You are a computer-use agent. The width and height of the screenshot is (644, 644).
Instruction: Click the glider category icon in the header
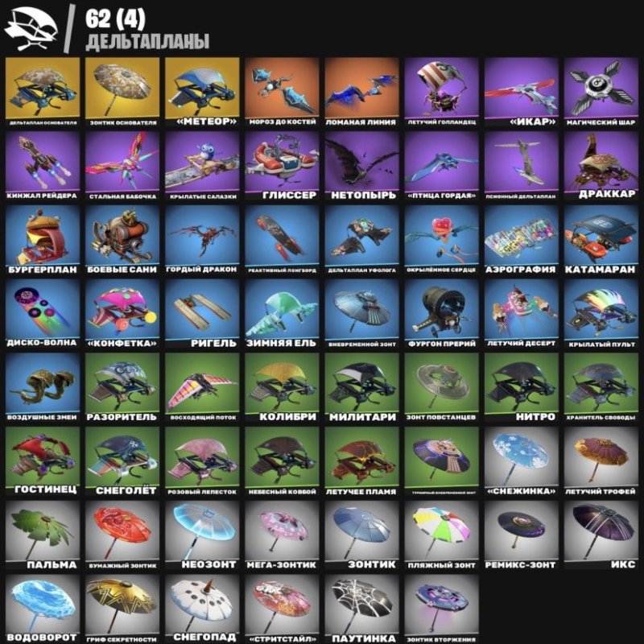click(31, 28)
